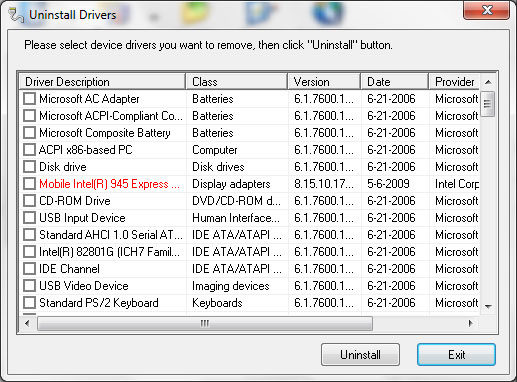Click the Uninstall button

click(x=360, y=355)
